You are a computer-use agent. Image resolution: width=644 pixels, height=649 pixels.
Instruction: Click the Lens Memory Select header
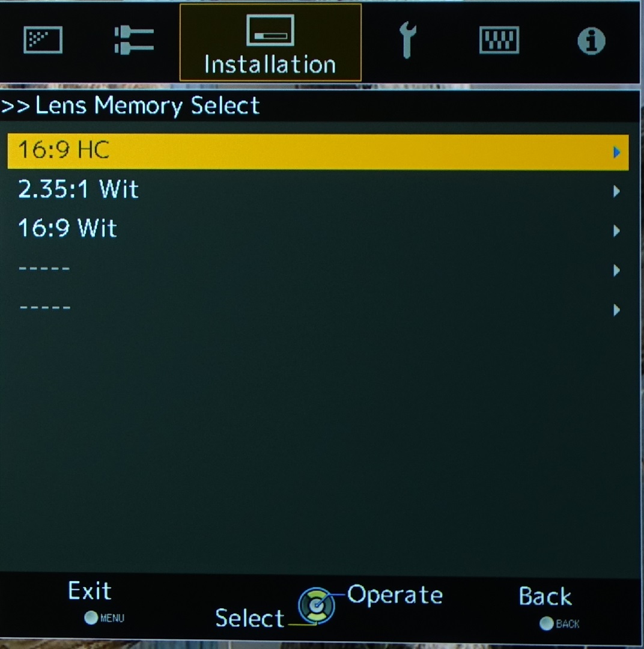(x=131, y=106)
